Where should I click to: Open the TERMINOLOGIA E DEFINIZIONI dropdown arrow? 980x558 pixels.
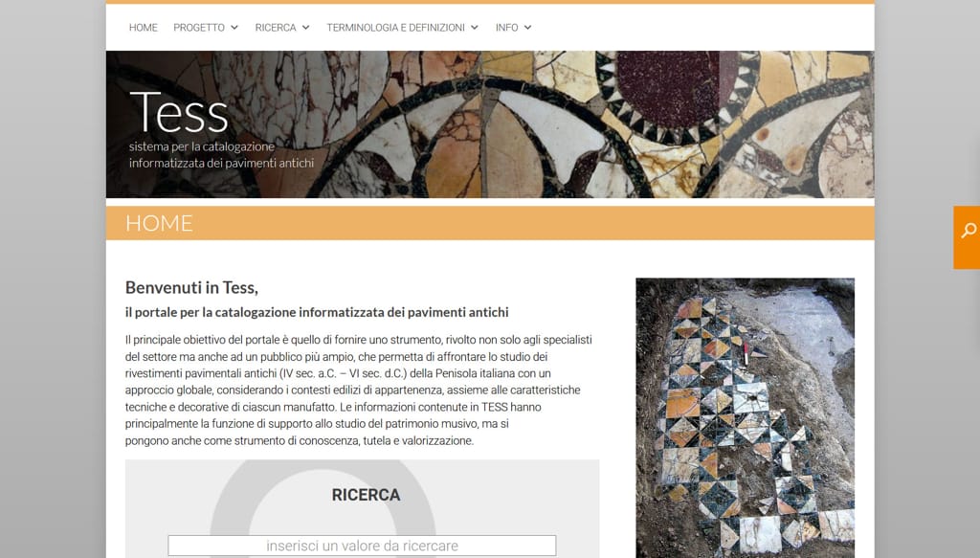point(475,28)
